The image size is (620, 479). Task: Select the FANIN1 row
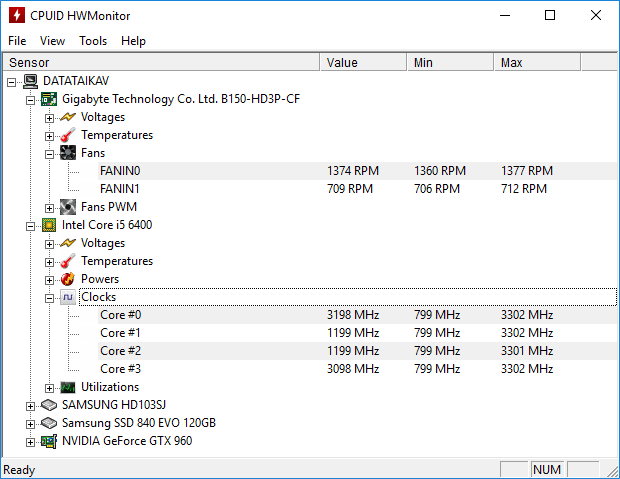point(357,189)
